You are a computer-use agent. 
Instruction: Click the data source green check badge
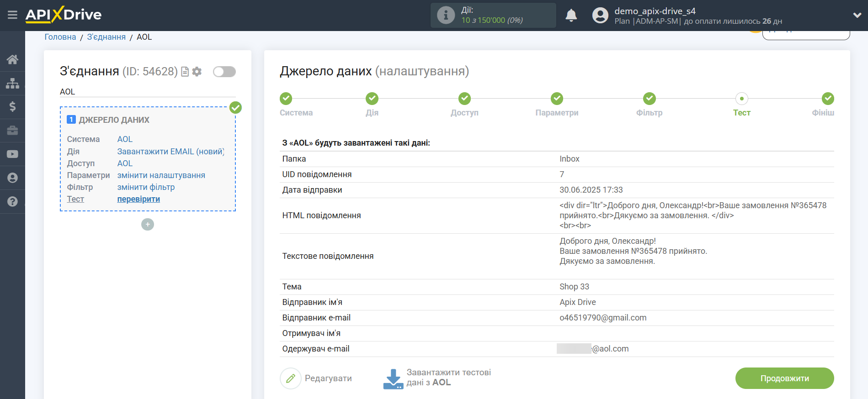[x=235, y=107]
